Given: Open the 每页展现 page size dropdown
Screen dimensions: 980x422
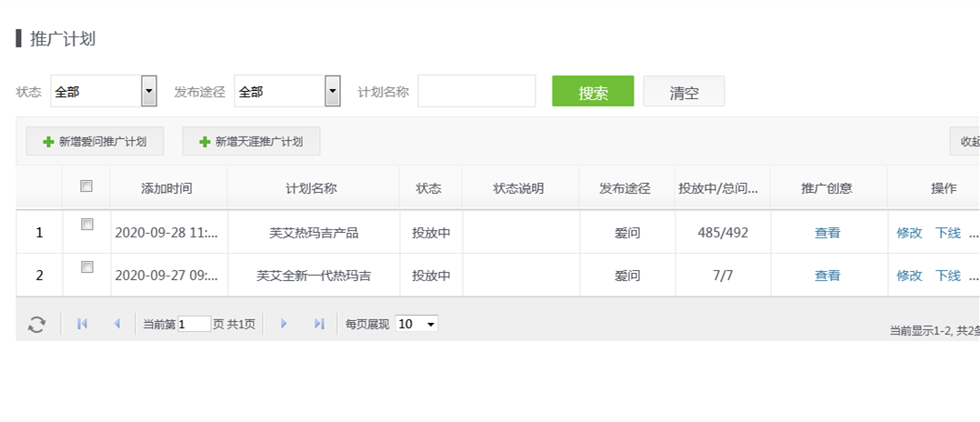Looking at the screenshot, I should click(x=416, y=324).
